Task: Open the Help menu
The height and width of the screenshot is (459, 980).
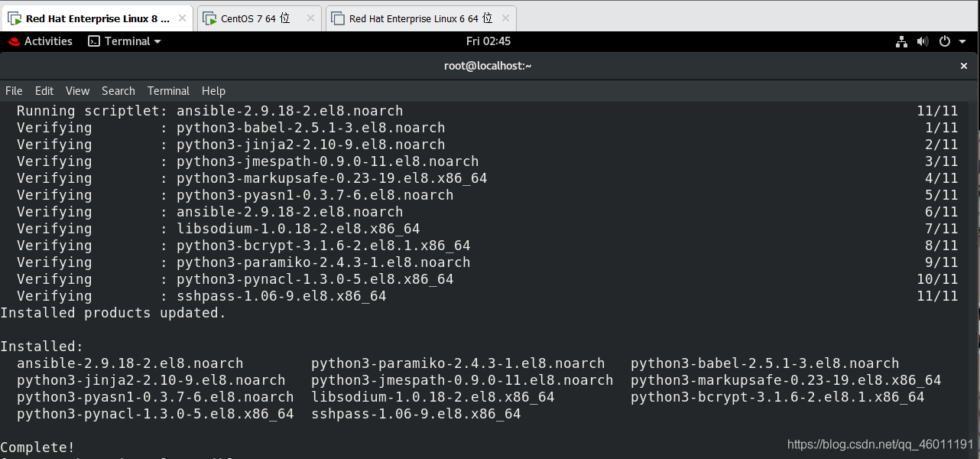Action: [213, 90]
